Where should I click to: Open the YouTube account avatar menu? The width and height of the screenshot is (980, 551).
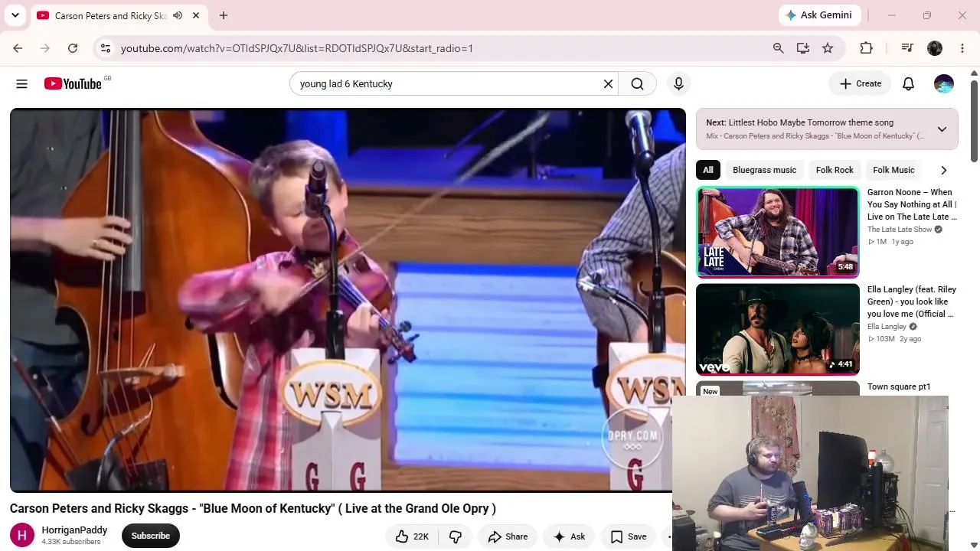(944, 83)
